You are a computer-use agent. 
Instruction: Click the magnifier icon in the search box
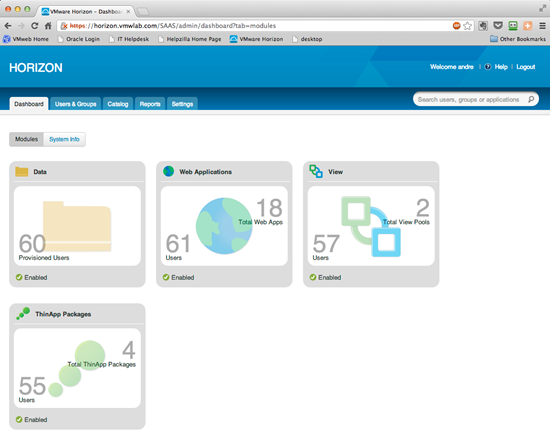click(x=531, y=99)
